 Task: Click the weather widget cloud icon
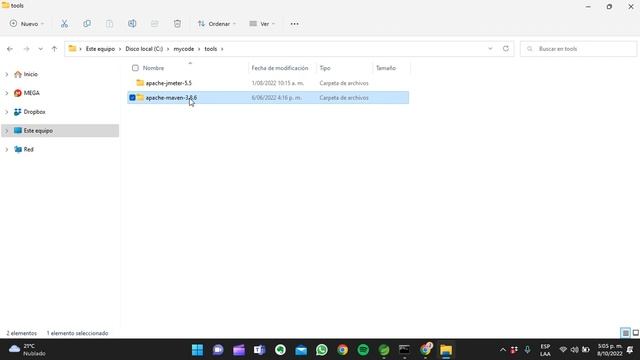click(15, 349)
